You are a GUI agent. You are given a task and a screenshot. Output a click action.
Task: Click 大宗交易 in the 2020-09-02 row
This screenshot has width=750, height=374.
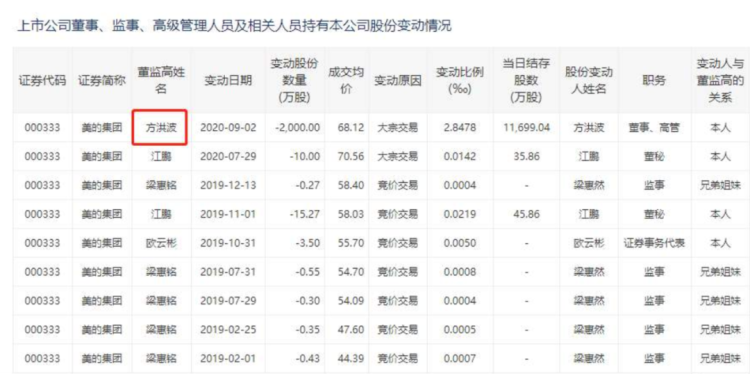point(397,128)
